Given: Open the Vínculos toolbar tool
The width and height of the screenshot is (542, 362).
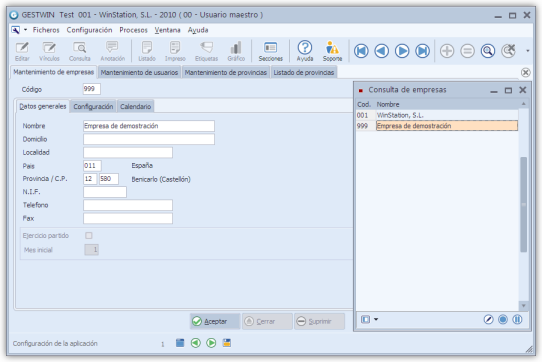Looking at the screenshot, I should [x=49, y=51].
